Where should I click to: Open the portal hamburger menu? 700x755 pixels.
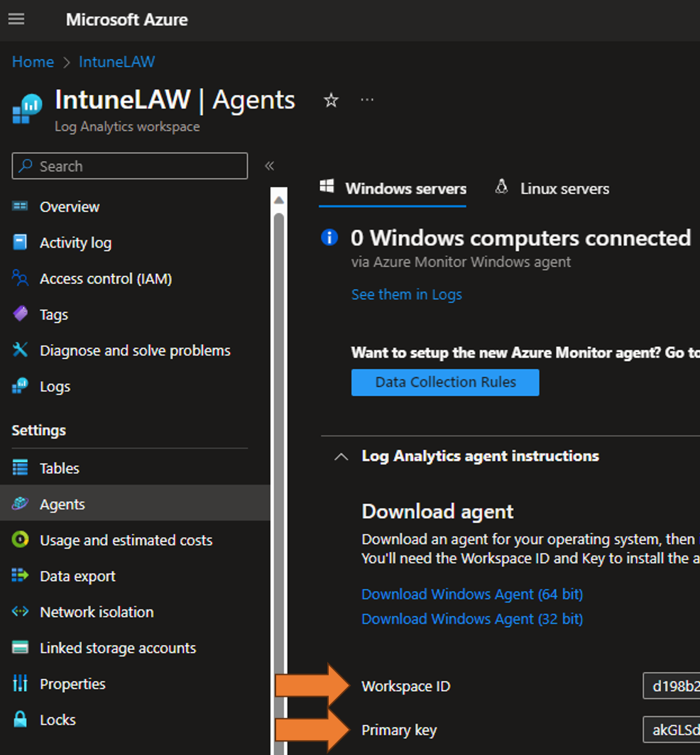click(16, 19)
